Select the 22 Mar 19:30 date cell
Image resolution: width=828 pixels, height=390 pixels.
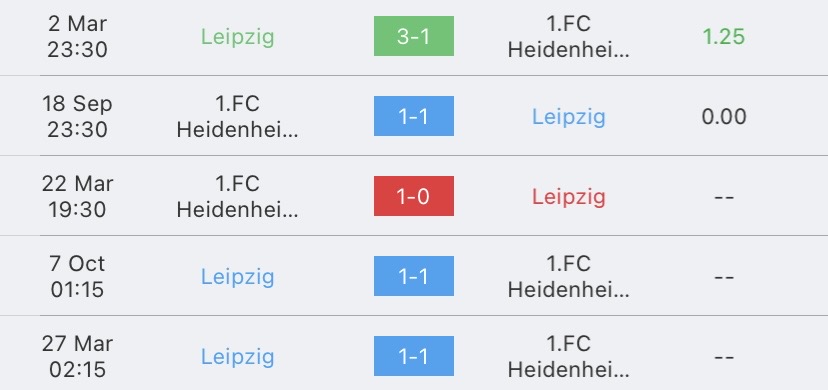[x=77, y=197]
